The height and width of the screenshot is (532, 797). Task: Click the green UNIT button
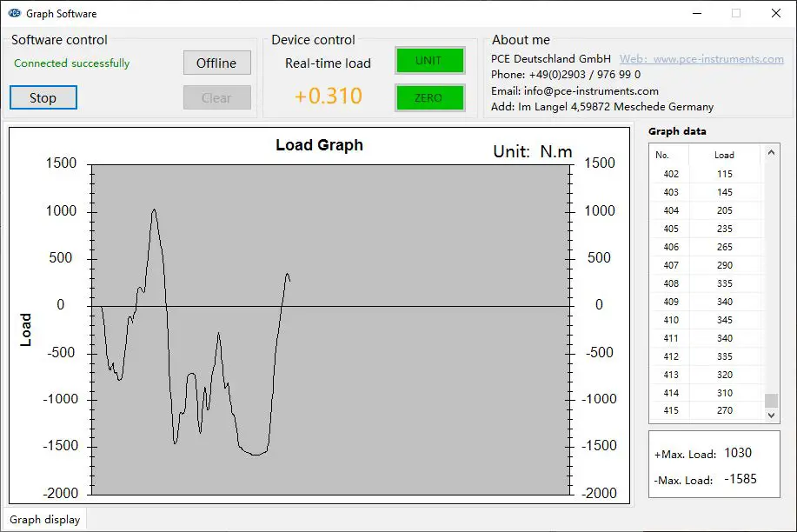(430, 61)
